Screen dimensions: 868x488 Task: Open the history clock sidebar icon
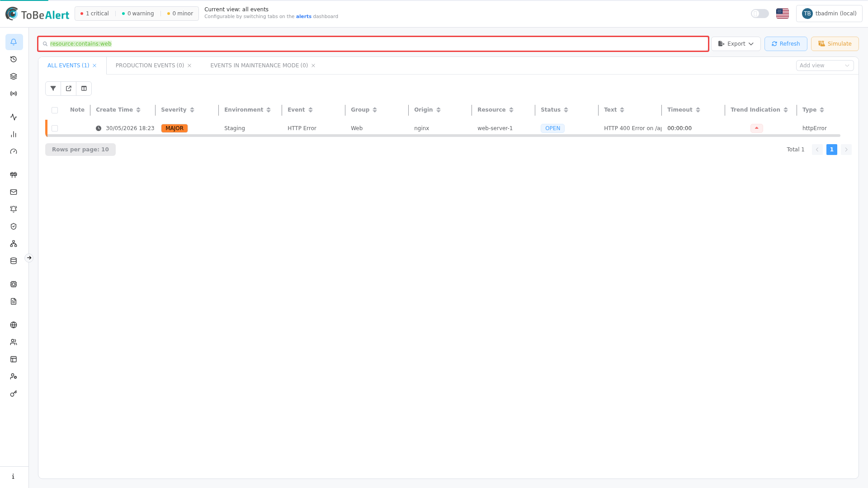point(14,59)
